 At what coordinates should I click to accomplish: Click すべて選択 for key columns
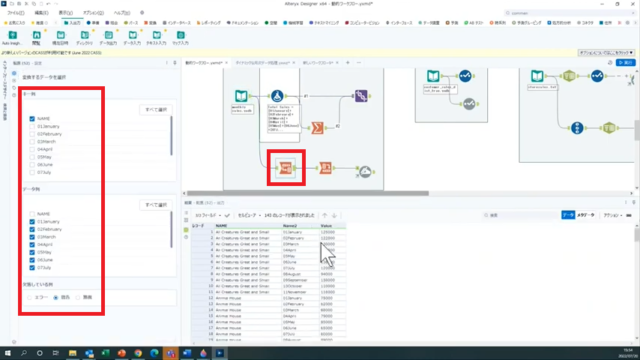click(156, 110)
